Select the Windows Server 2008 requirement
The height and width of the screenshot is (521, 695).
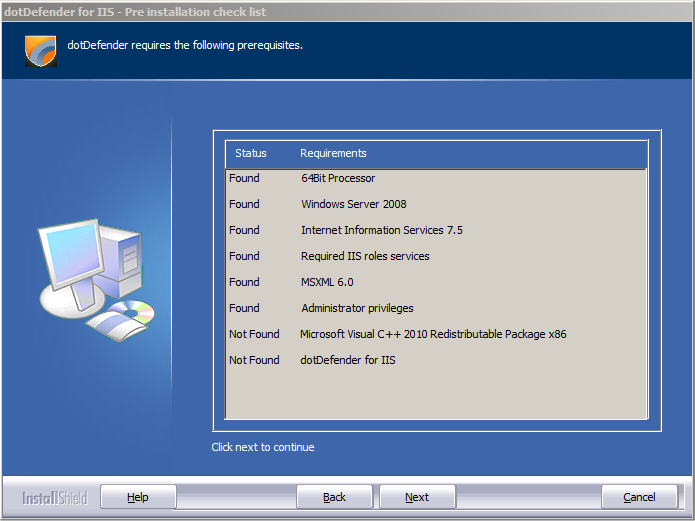click(353, 204)
